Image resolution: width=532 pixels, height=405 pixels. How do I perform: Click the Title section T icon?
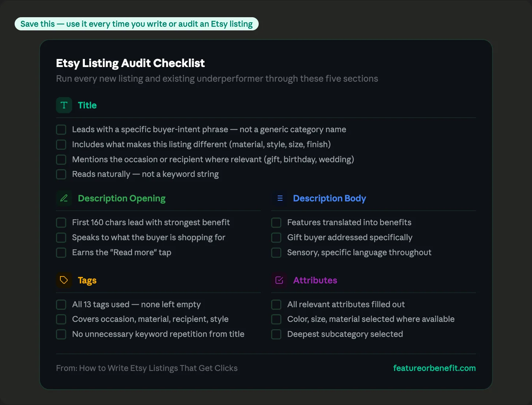64,105
